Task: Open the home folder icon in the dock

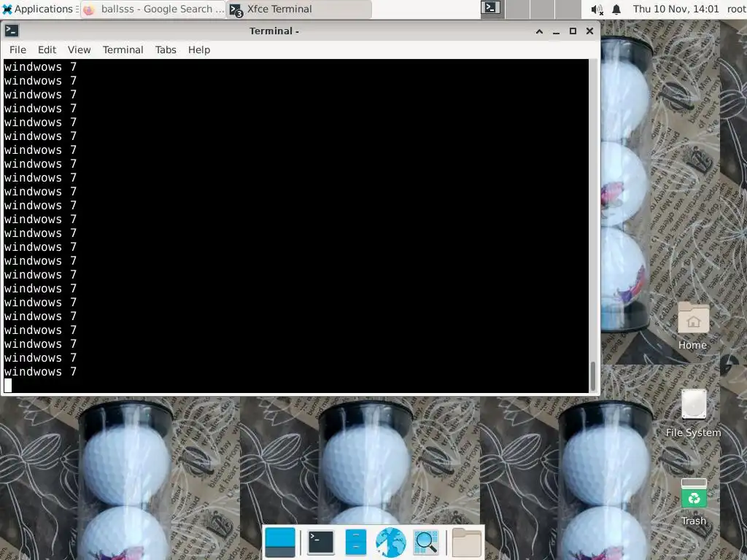Action: (466, 542)
